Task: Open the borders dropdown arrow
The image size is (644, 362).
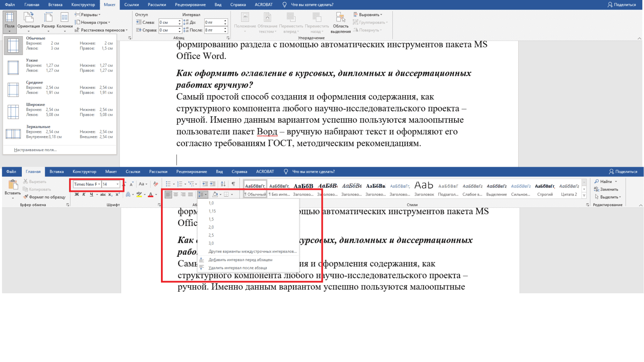Action: 232,194
